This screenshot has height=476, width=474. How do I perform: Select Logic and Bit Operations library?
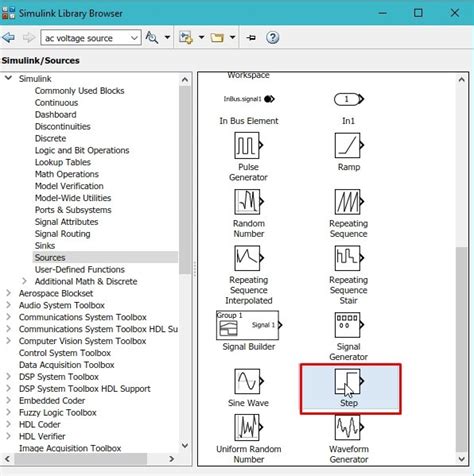tap(82, 150)
